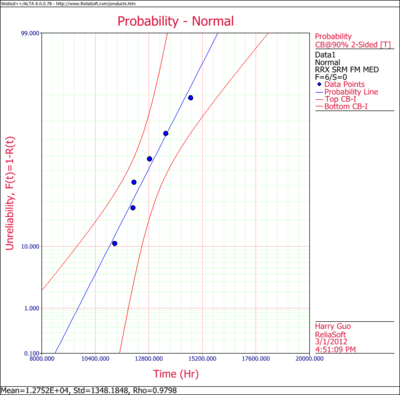The width and height of the screenshot is (400, 395).
Task: Click the 'RRX SRM FM MED' legend text
Action: pos(347,70)
